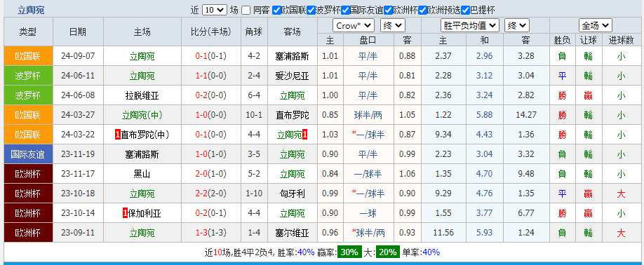644x265 pixels.
Task: Click away team 匈牙利
Action: pyautogui.click(x=292, y=193)
